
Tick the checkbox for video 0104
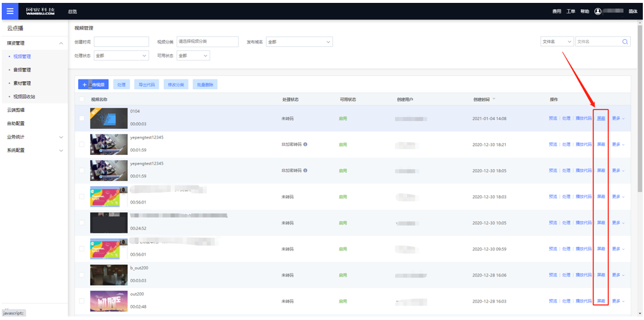[x=82, y=118]
